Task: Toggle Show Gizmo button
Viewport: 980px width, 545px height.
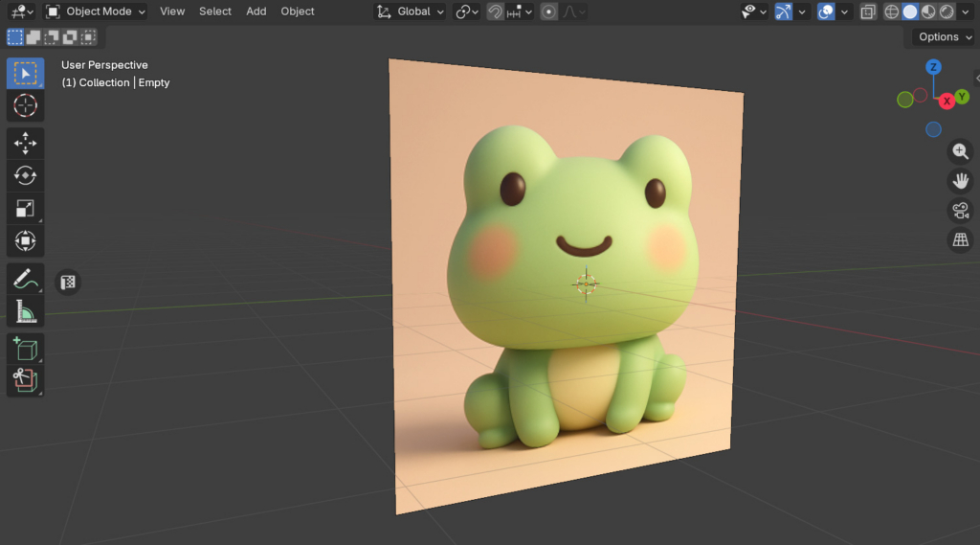Action: (x=783, y=11)
